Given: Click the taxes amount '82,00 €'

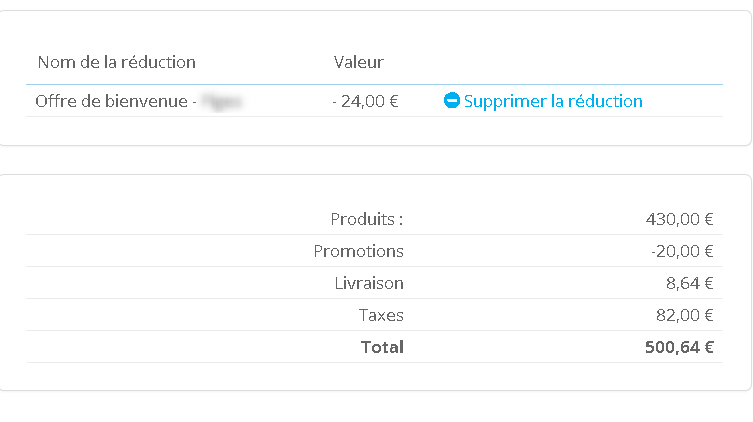Looking at the screenshot, I should click(683, 315).
